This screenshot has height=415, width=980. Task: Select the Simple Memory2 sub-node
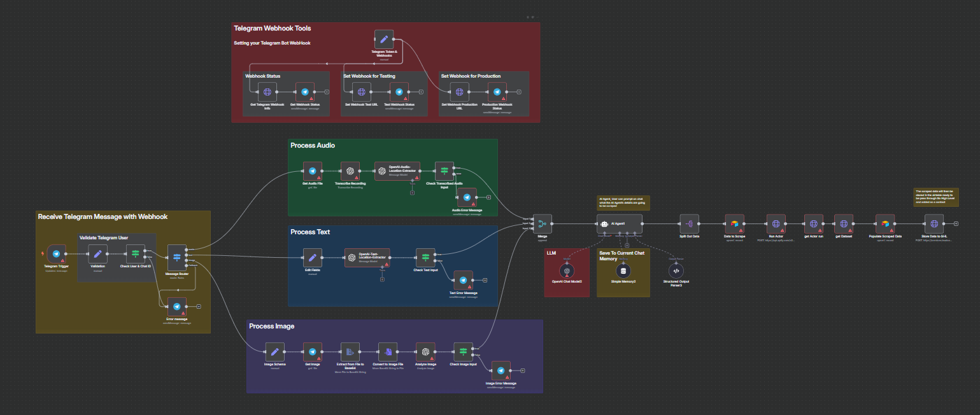tap(623, 271)
